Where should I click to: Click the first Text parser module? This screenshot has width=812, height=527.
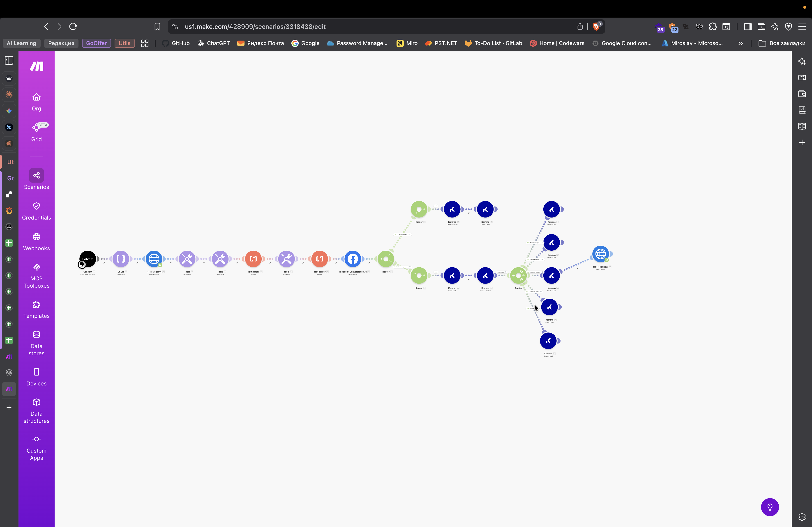(x=253, y=259)
